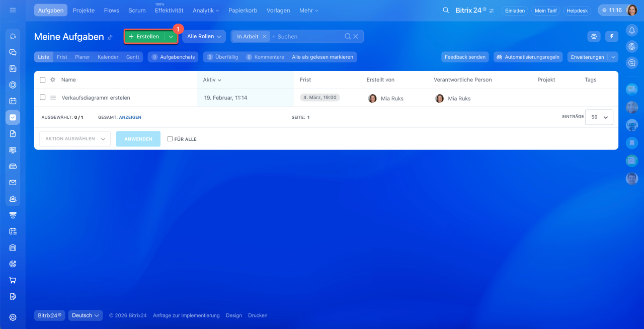This screenshot has height=329, width=644.
Task: Switch to the Kalender view
Action: [x=108, y=57]
